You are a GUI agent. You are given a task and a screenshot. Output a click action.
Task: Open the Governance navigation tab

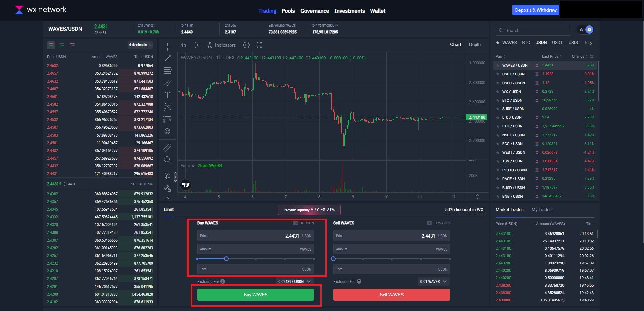click(x=315, y=11)
